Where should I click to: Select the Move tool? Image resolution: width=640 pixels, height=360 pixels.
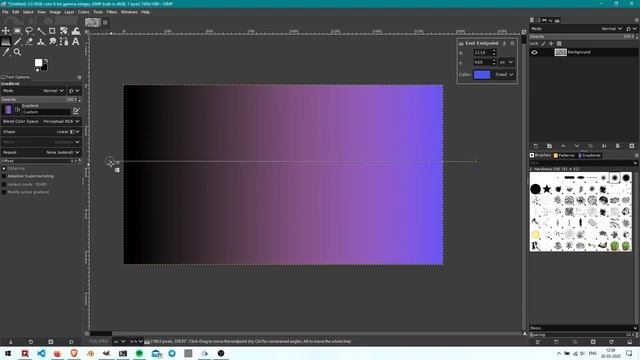[6, 31]
